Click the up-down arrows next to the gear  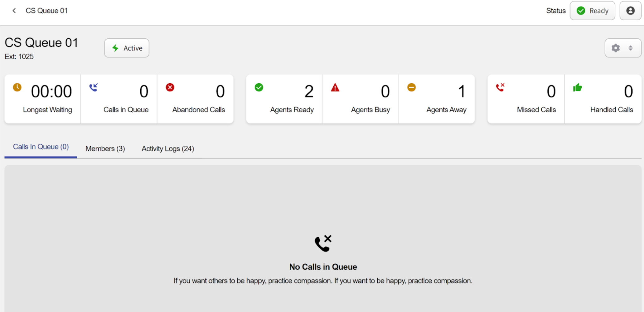[x=631, y=48]
